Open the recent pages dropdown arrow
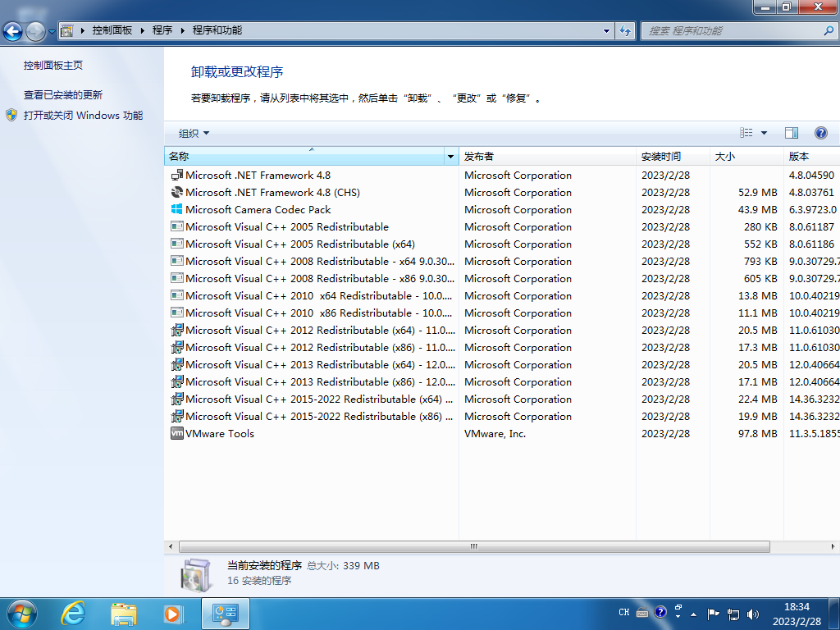Image resolution: width=840 pixels, height=630 pixels. tap(52, 32)
